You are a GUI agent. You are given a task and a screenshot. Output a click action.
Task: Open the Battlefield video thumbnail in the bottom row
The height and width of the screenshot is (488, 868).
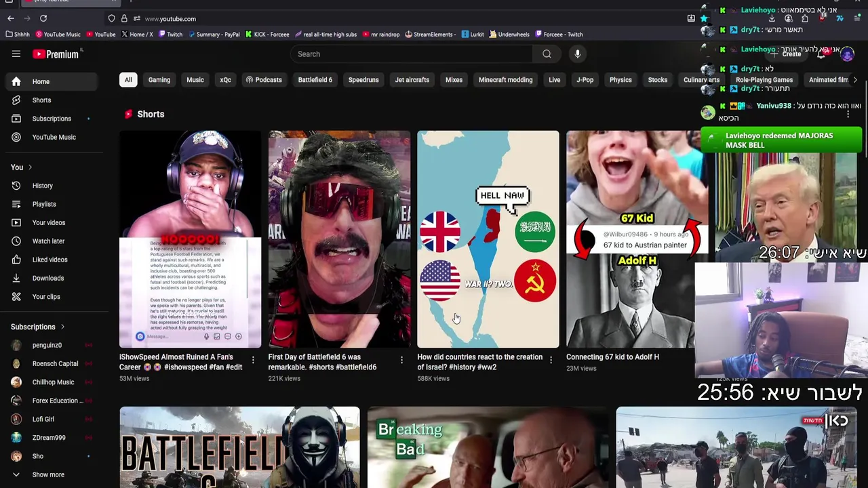coord(239,447)
